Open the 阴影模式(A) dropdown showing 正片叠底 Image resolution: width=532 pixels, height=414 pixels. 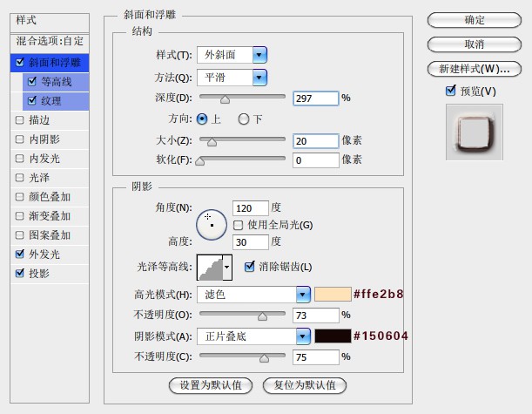point(253,336)
